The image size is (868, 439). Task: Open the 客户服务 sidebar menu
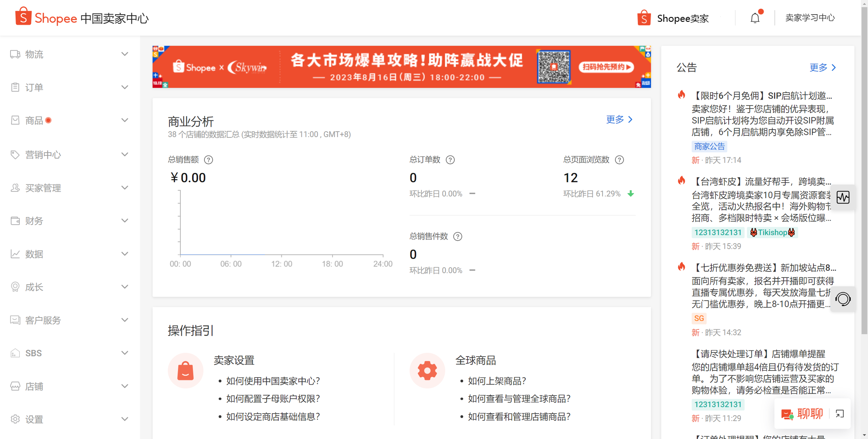click(x=70, y=320)
